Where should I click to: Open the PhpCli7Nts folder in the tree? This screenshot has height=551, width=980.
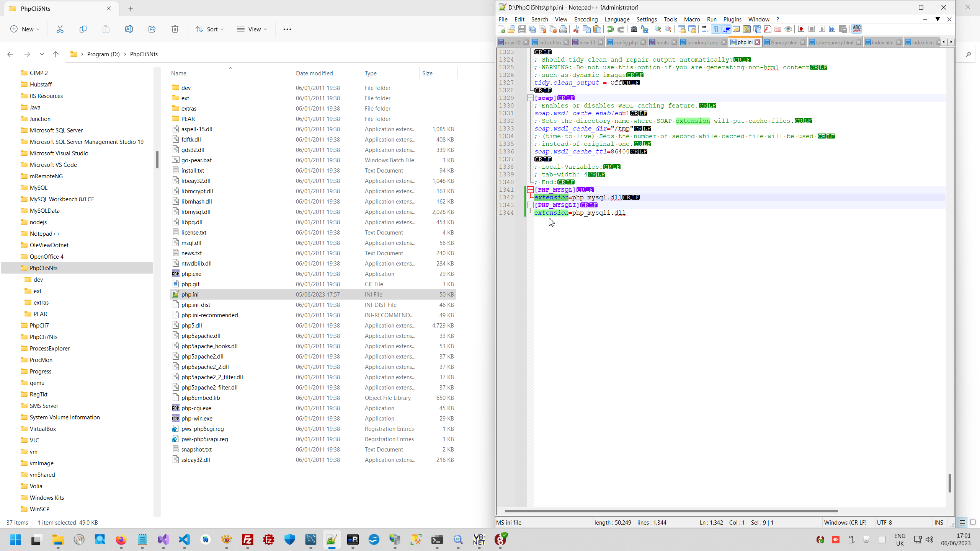tap(44, 337)
